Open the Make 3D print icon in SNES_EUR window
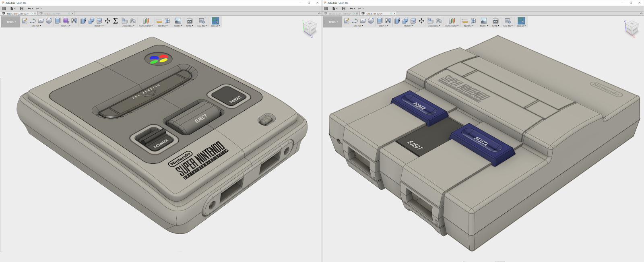 (190, 21)
